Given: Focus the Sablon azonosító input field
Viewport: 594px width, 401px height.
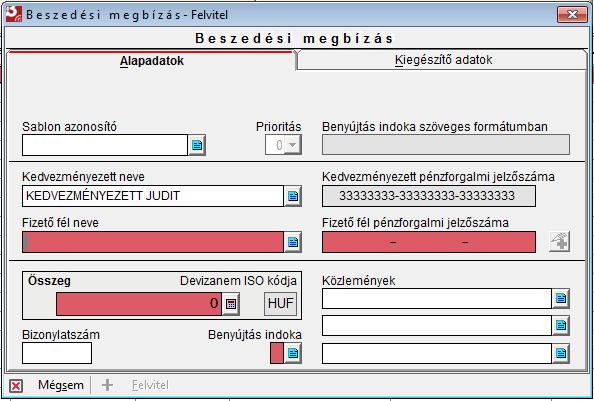Looking at the screenshot, I should point(105,145).
